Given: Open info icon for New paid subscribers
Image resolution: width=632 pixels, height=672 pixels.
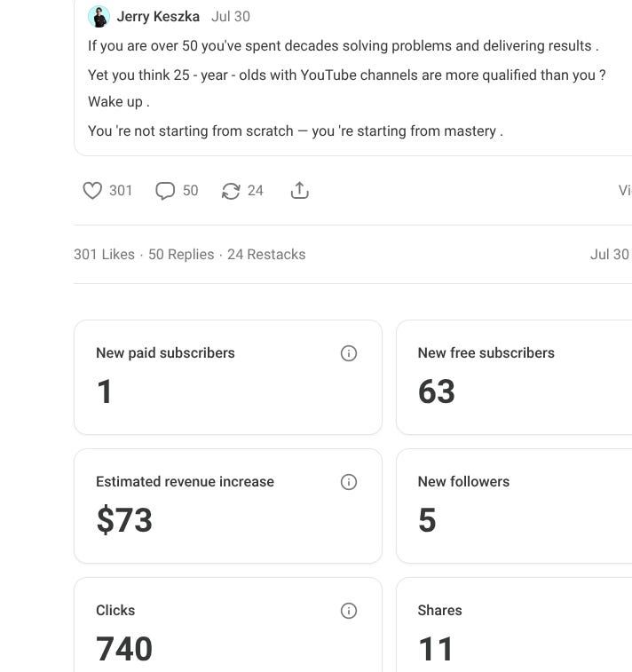Looking at the screenshot, I should 349,353.
